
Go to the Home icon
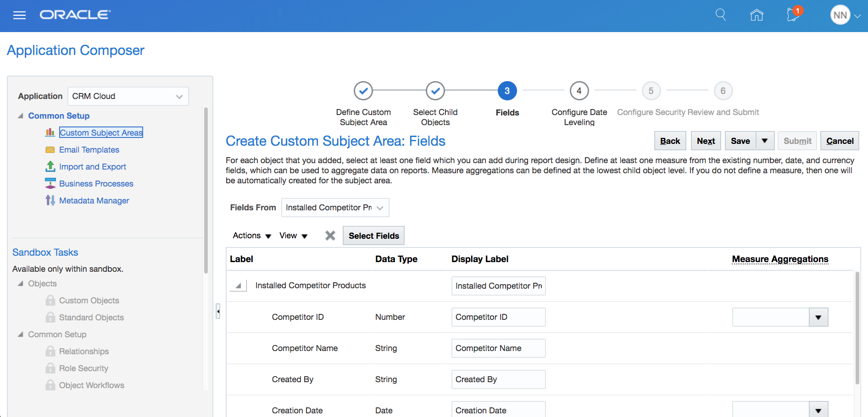tap(756, 15)
